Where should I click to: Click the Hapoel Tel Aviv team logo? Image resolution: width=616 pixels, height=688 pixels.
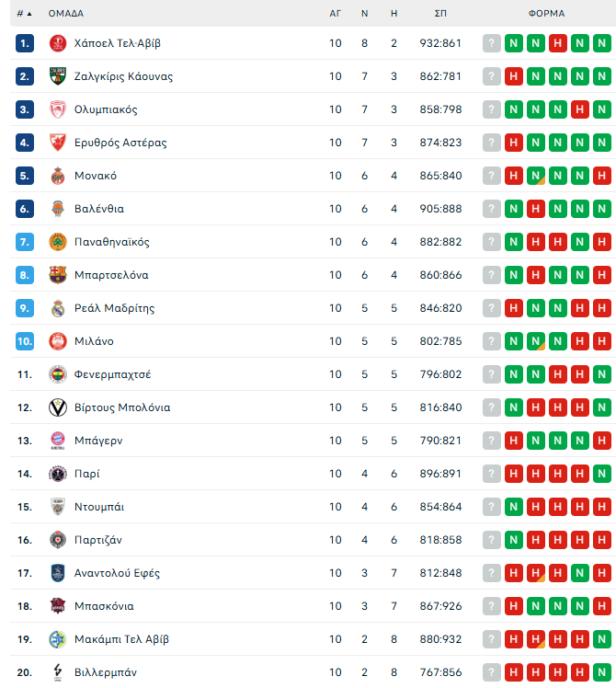[x=58, y=43]
